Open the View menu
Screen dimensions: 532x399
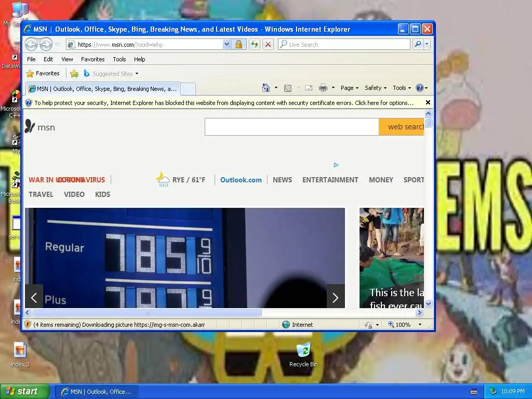(x=67, y=59)
